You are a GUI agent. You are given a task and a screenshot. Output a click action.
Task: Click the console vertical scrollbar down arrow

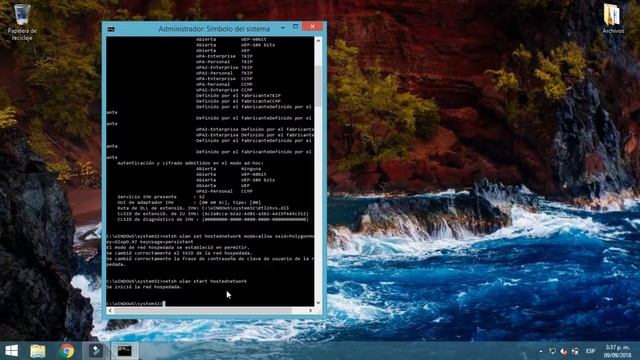tap(318, 303)
